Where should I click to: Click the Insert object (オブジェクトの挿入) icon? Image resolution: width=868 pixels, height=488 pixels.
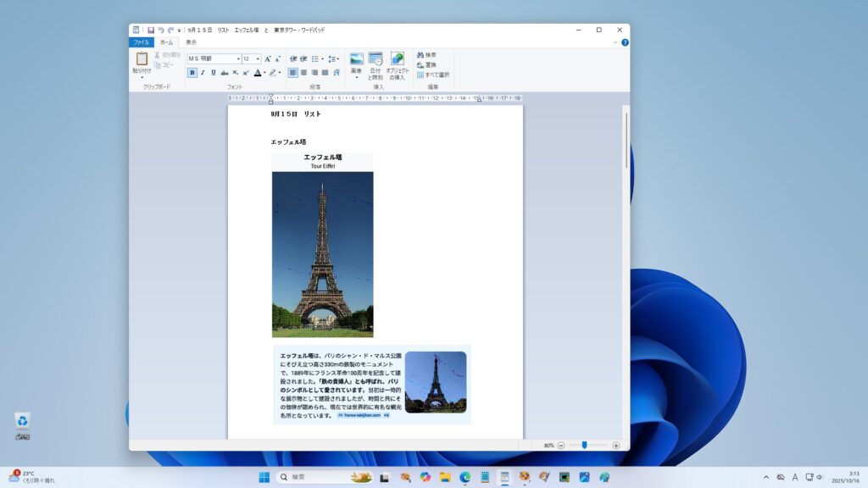[397, 59]
